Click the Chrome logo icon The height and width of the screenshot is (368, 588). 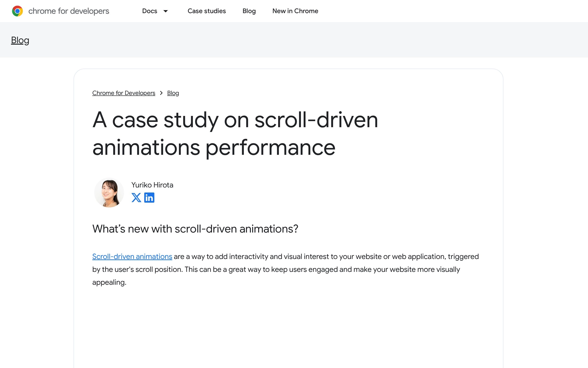(x=17, y=11)
